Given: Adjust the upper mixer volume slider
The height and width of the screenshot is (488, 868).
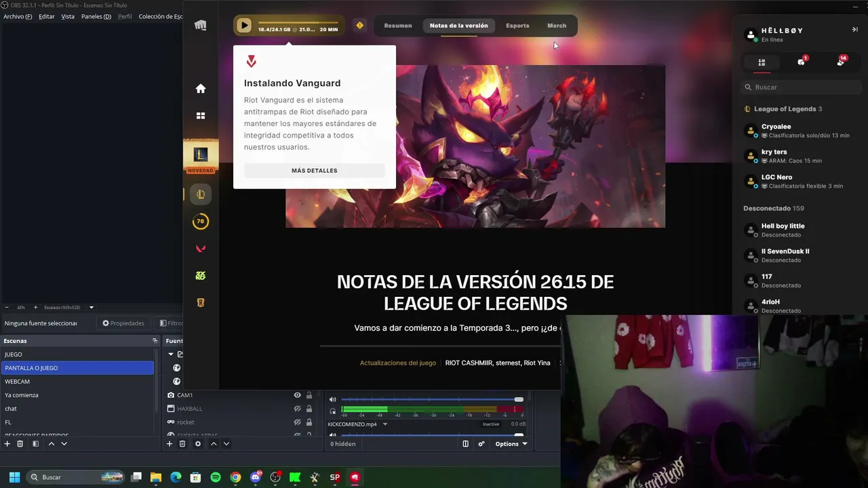Looking at the screenshot, I should click(432, 400).
